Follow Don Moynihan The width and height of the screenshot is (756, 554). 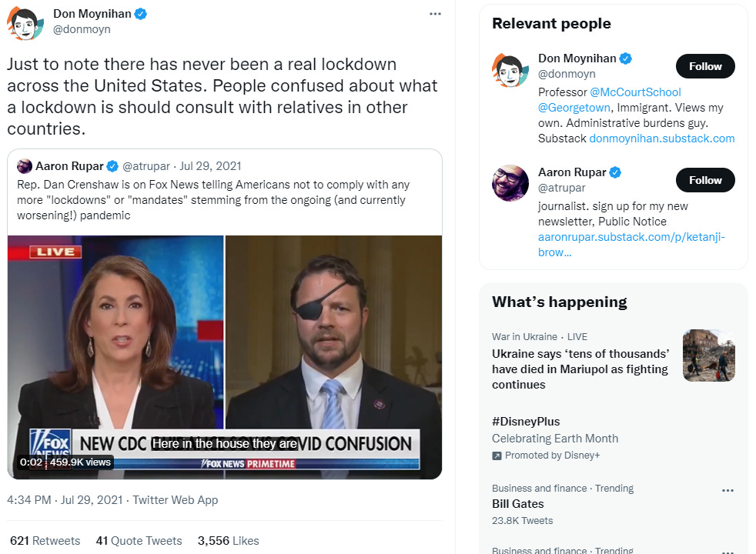coord(705,66)
